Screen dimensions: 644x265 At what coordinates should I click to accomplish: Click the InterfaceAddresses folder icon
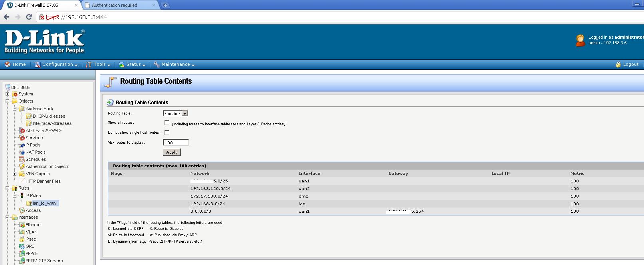[29, 123]
